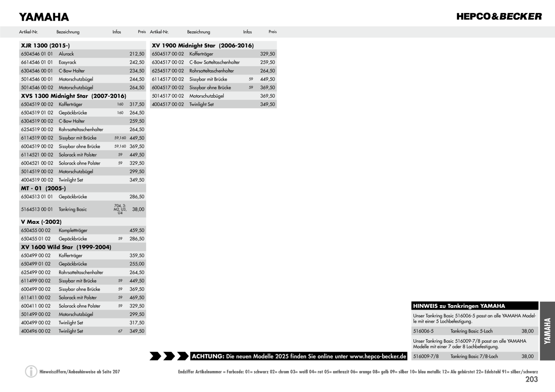Image resolution: width=555 pixels, height=392 pixels.
Task: Click the price 317,50 for Kofferträger 6504519
Action: pos(137,104)
